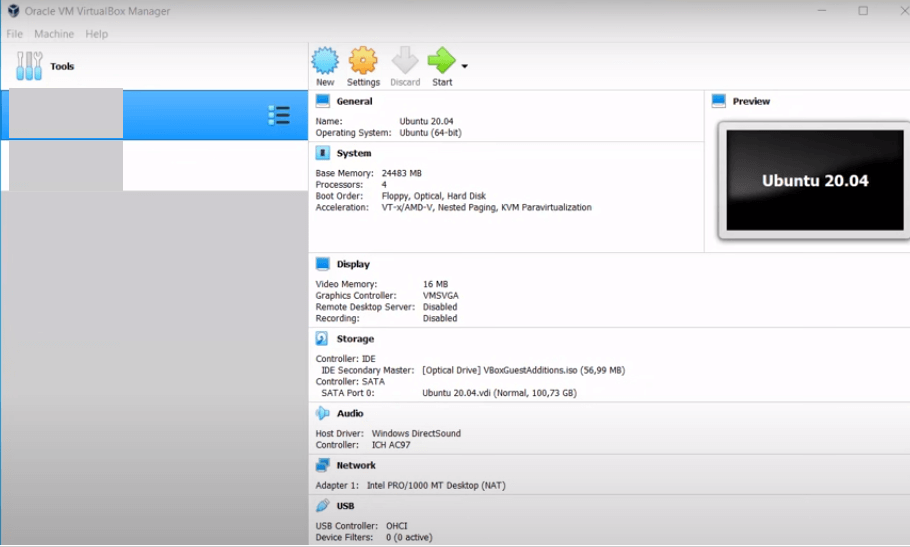Open the System settings heading link
910x547 pixels.
click(x=353, y=153)
